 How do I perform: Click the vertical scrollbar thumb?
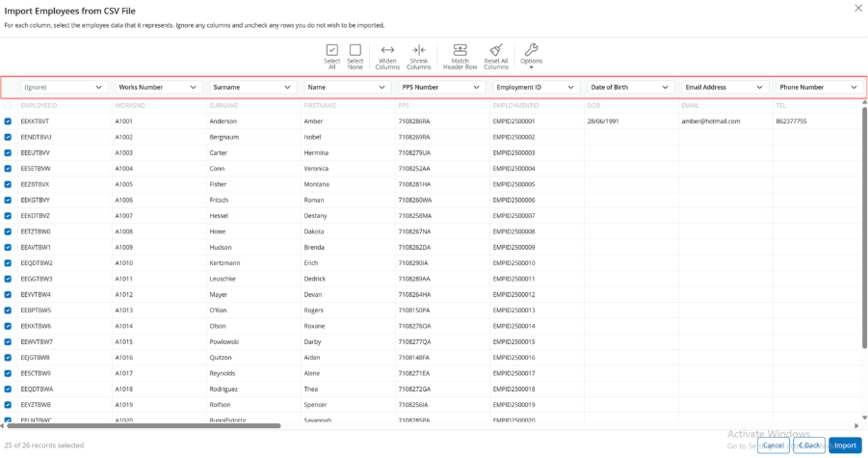[x=864, y=228]
